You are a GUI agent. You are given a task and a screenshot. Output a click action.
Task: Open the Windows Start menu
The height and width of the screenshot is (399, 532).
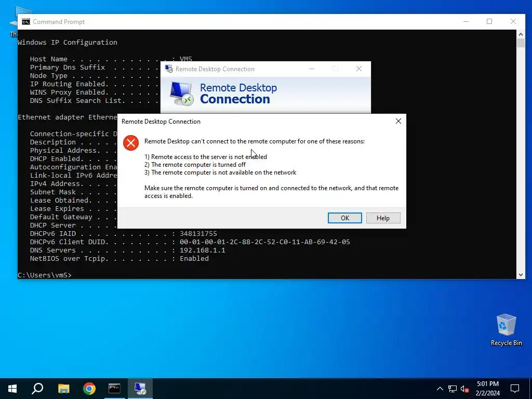[12, 389]
